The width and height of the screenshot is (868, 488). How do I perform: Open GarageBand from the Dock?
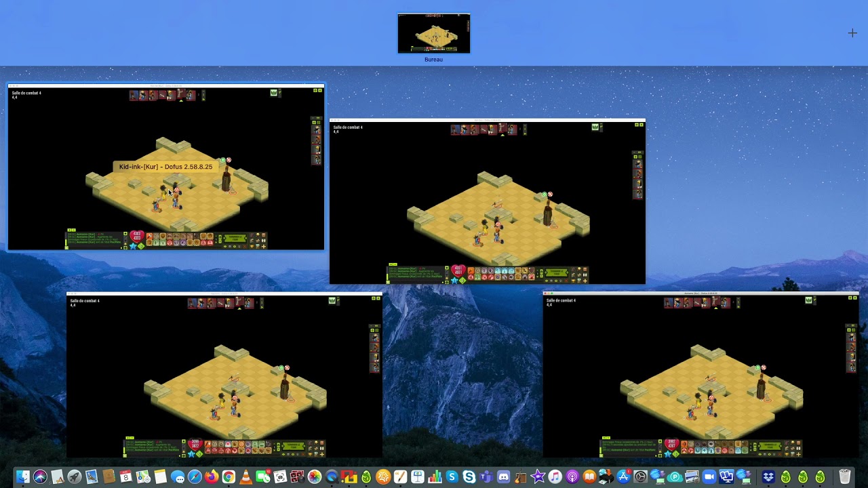(x=521, y=477)
